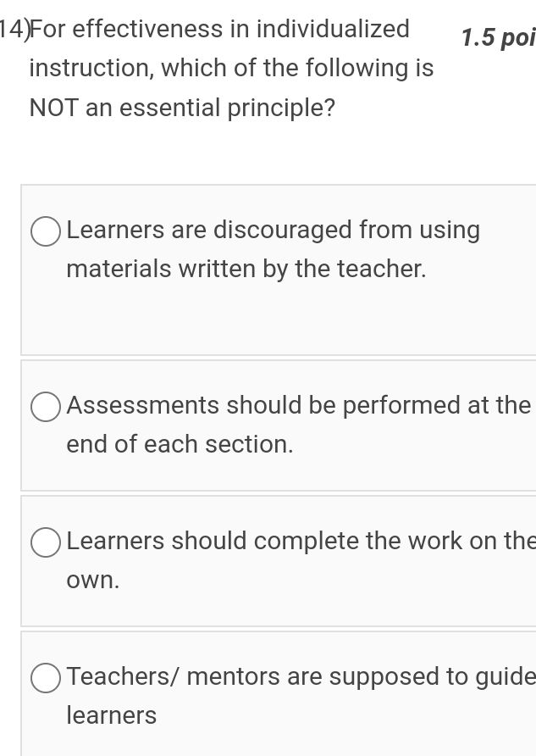The image size is (536, 756).
Task: Click the phrase 'NOT an essential principle?'
Action: point(182,108)
